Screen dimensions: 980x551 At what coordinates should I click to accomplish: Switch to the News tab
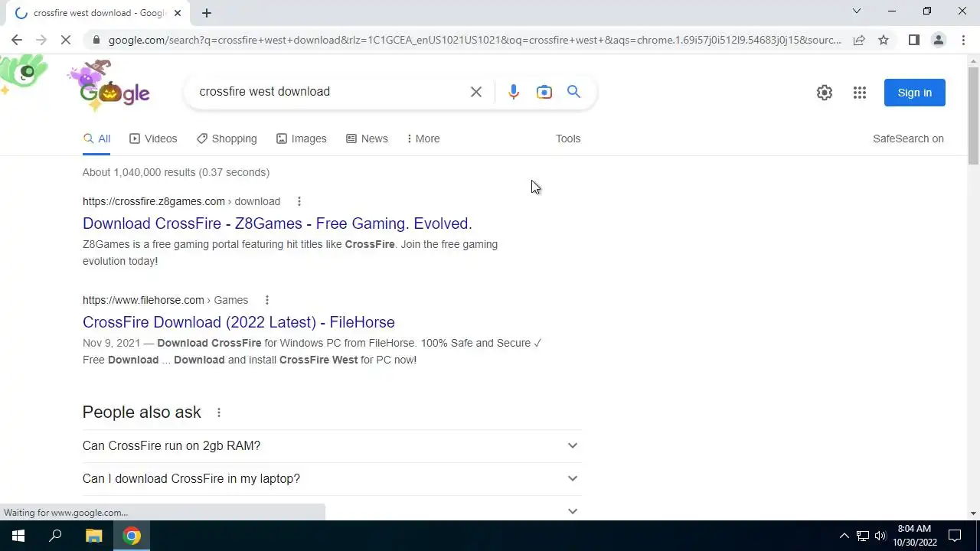367,139
